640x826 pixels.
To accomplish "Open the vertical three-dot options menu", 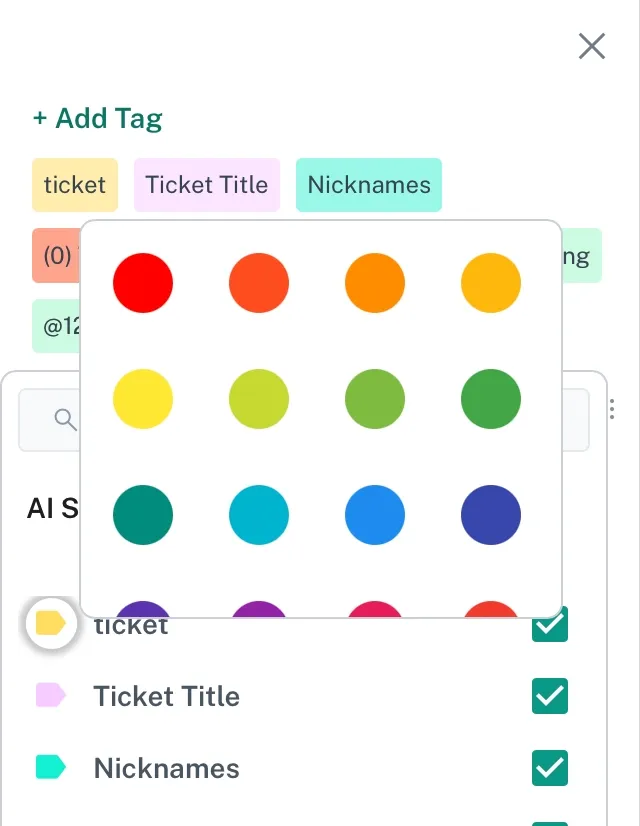I will (612, 410).
